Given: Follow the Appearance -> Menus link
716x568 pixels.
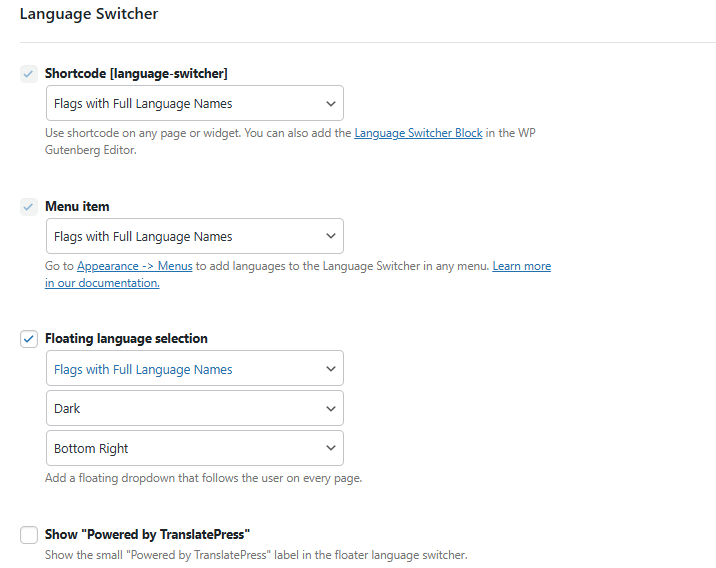Looking at the screenshot, I should (x=134, y=266).
